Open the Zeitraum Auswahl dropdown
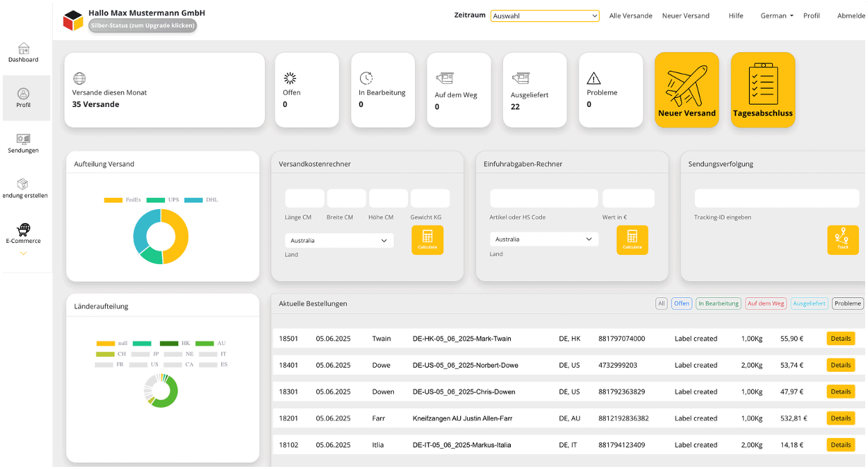 [x=545, y=15]
